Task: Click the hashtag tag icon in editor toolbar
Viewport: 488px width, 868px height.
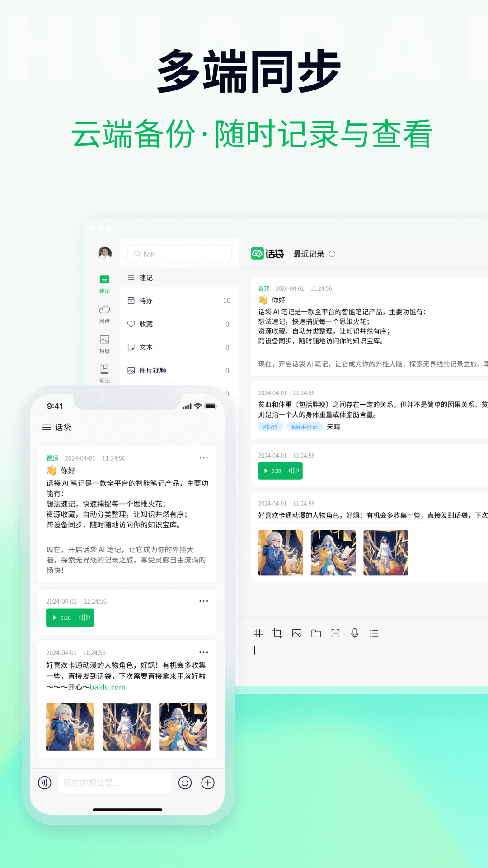Action: click(x=258, y=633)
